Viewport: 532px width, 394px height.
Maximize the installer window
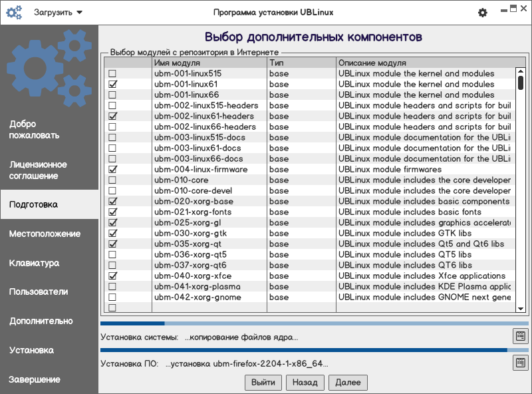pyautogui.click(x=513, y=9)
